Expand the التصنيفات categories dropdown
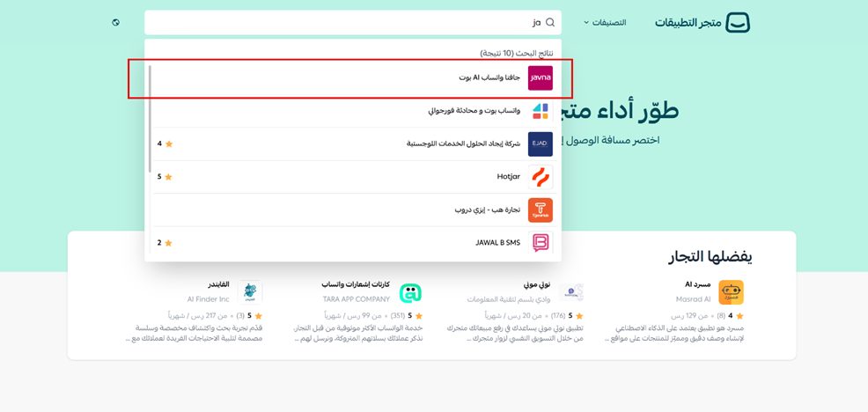868x412 pixels. [605, 23]
